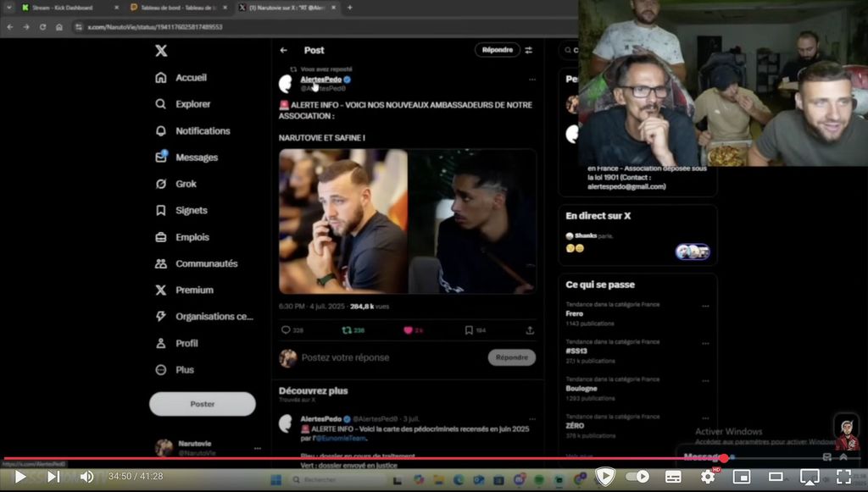Image resolution: width=868 pixels, height=492 pixels.
Task: Open the @EunomiaTeam mention link
Action: pos(341,439)
